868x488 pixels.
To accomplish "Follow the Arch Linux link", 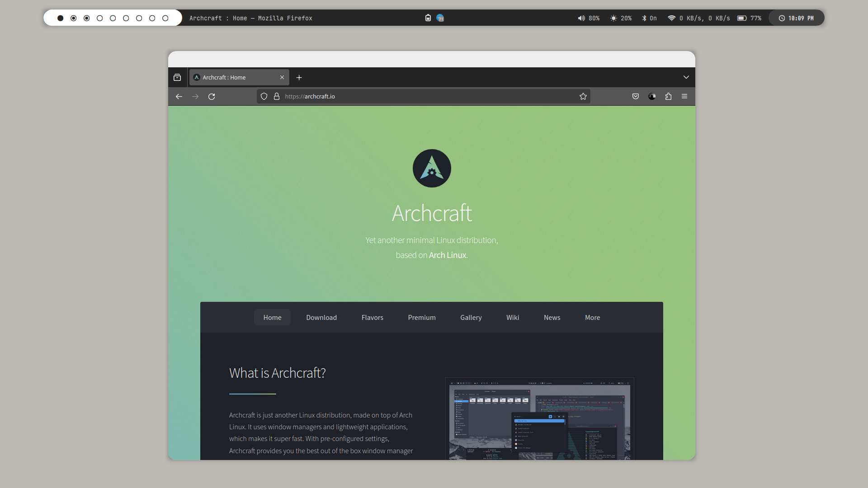I will pyautogui.click(x=447, y=255).
